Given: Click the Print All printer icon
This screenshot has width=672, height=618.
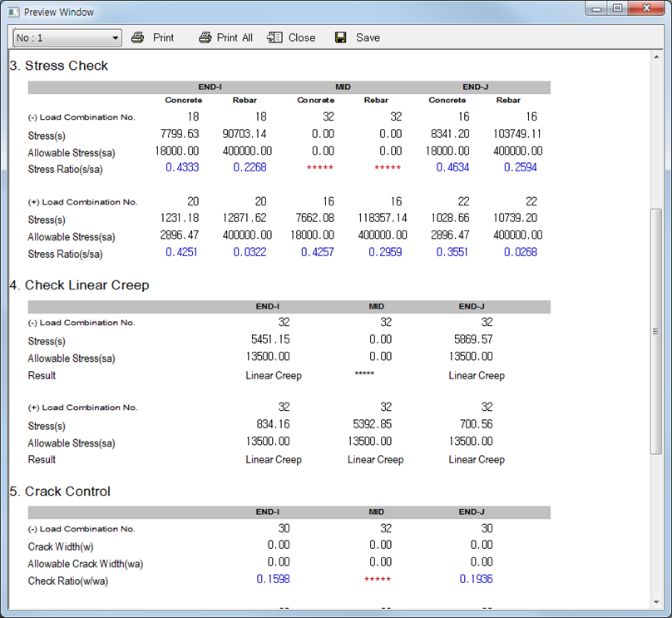Looking at the screenshot, I should click(205, 37).
